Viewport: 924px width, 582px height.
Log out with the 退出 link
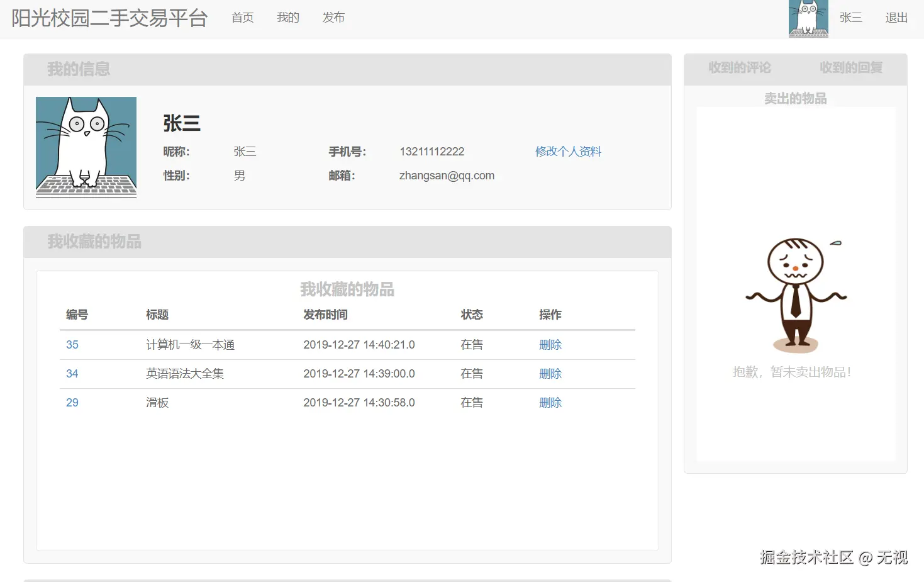(896, 18)
